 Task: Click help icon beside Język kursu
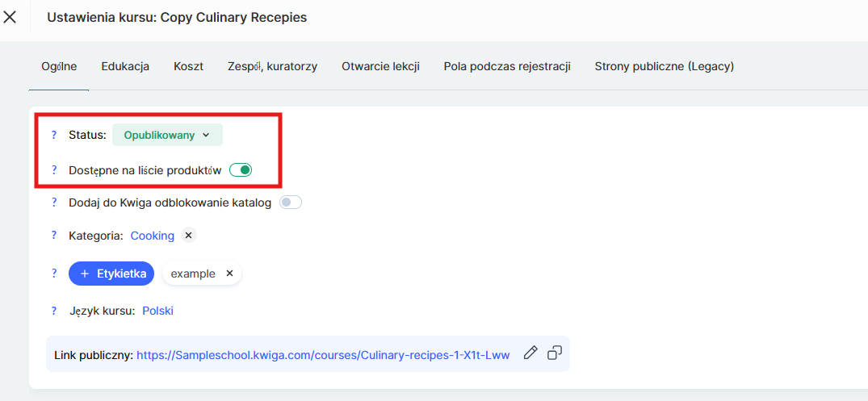click(x=54, y=311)
